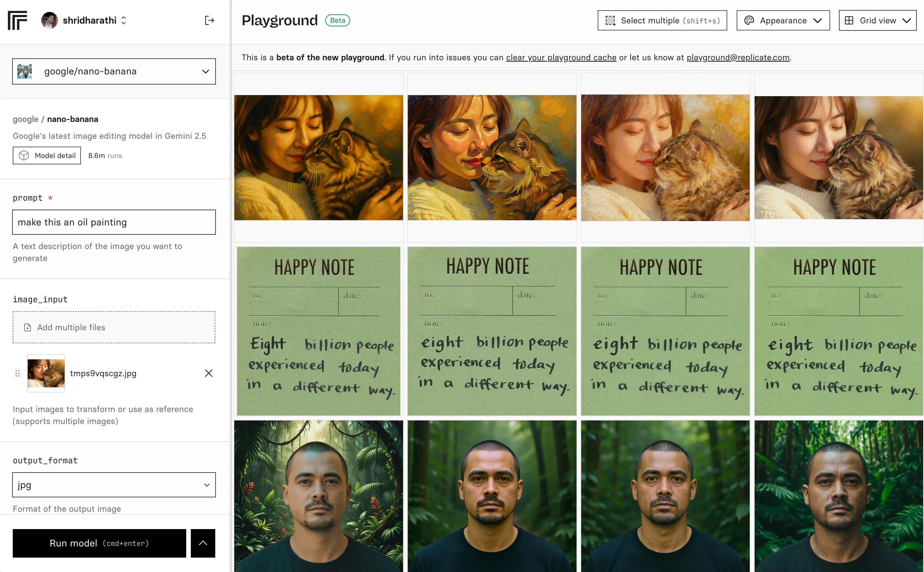Collapse the Run model options chevron
Screen dimensions: 924x572
203,543
